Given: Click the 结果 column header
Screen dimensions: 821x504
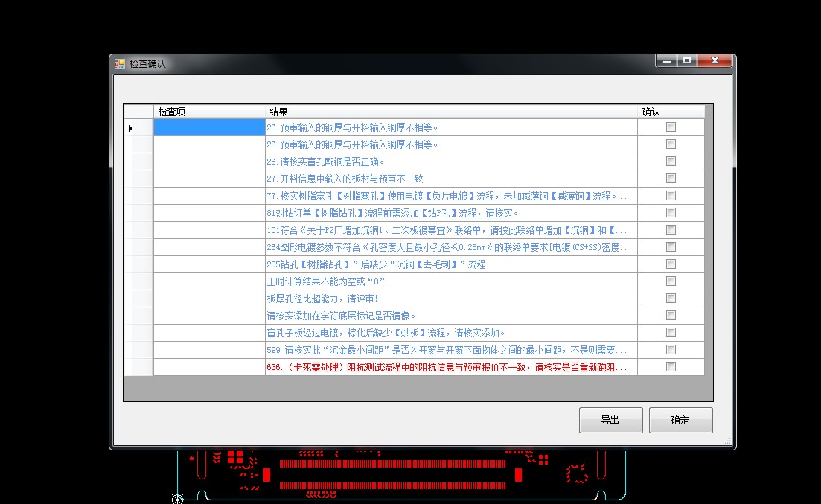Looking at the screenshot, I should (451, 112).
